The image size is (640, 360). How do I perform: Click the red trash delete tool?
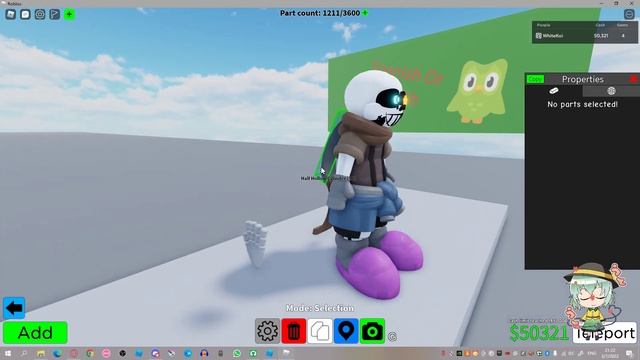293,331
